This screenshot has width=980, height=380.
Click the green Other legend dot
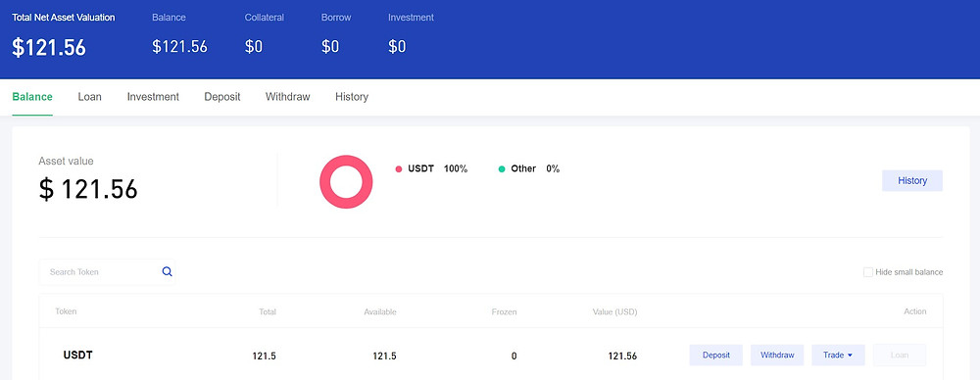point(501,168)
